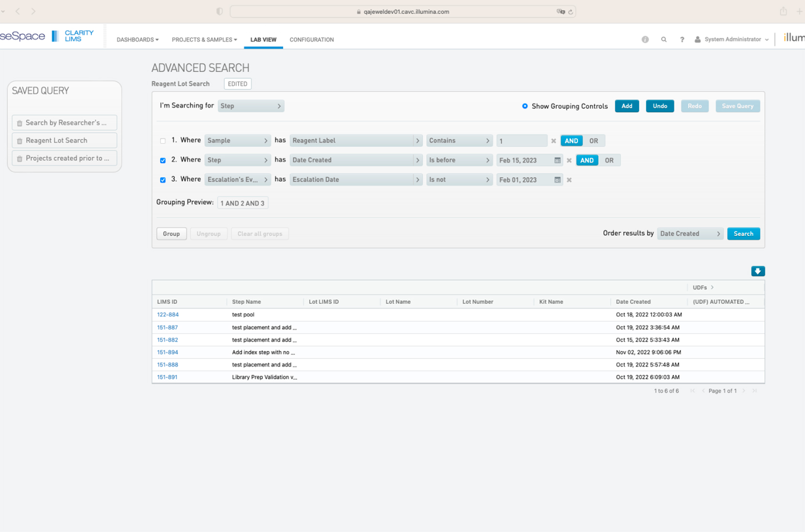805x532 pixels.
Task: Check the checkbox for filter row 1
Action: [163, 141]
